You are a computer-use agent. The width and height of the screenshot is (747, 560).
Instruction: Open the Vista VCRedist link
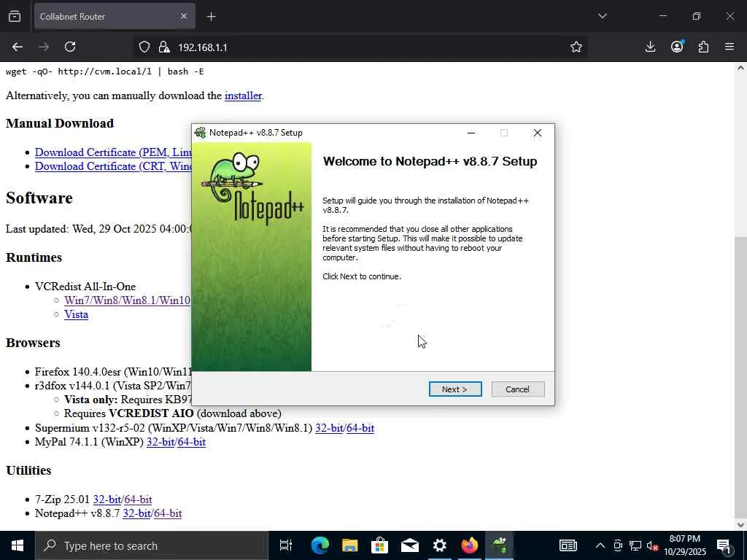76,314
